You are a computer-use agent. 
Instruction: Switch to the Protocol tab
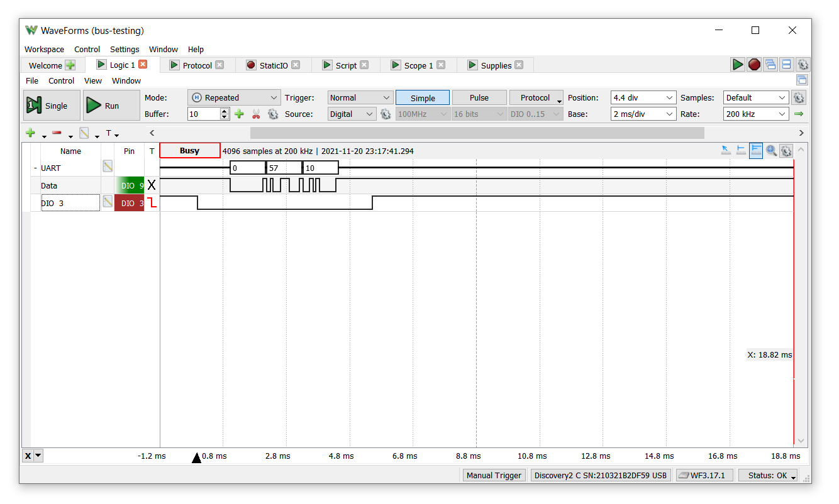(197, 65)
